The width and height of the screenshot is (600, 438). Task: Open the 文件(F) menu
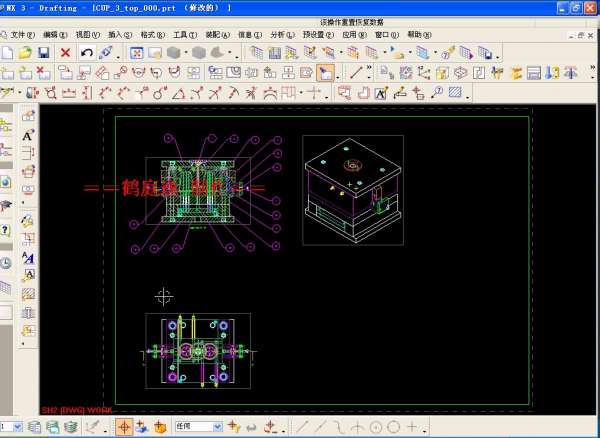pos(23,34)
